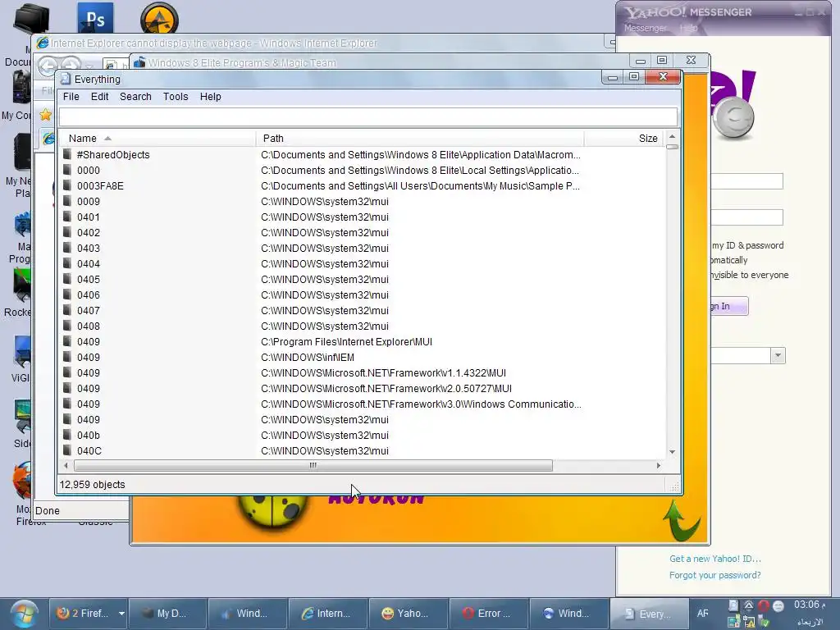Click the red round icon in the system tray
The height and width of the screenshot is (630, 840).
[x=764, y=606]
